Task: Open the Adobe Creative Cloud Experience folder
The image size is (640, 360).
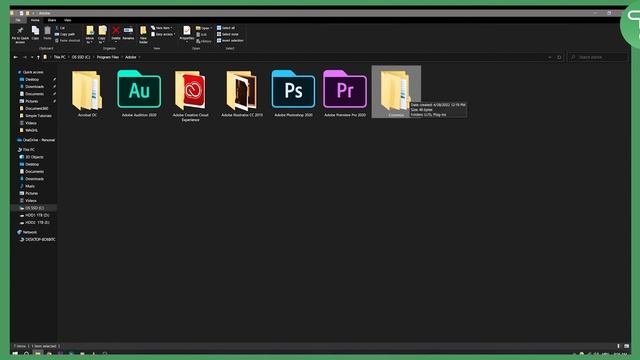Action: pos(191,96)
